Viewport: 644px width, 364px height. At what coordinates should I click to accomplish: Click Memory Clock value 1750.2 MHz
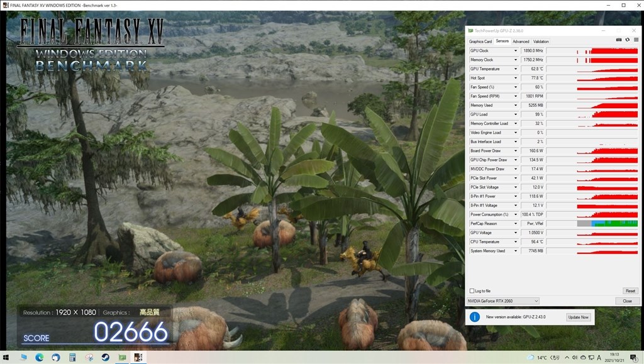[533, 60]
